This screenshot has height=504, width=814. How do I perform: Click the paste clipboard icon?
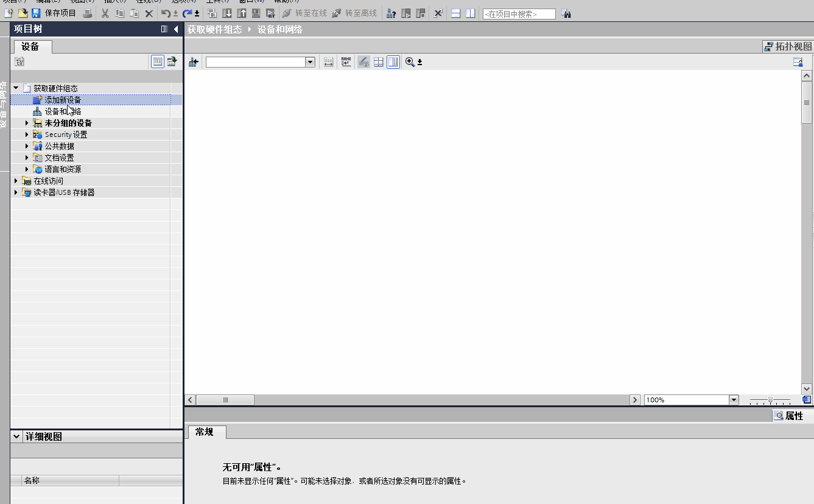[x=135, y=13]
